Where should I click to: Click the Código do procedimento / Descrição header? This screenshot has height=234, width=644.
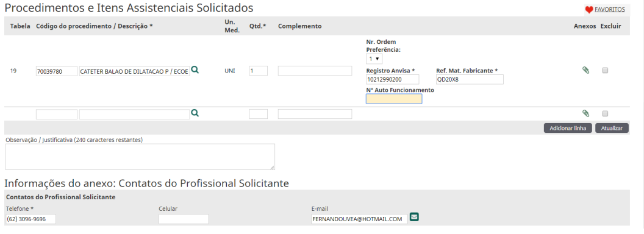coord(95,26)
